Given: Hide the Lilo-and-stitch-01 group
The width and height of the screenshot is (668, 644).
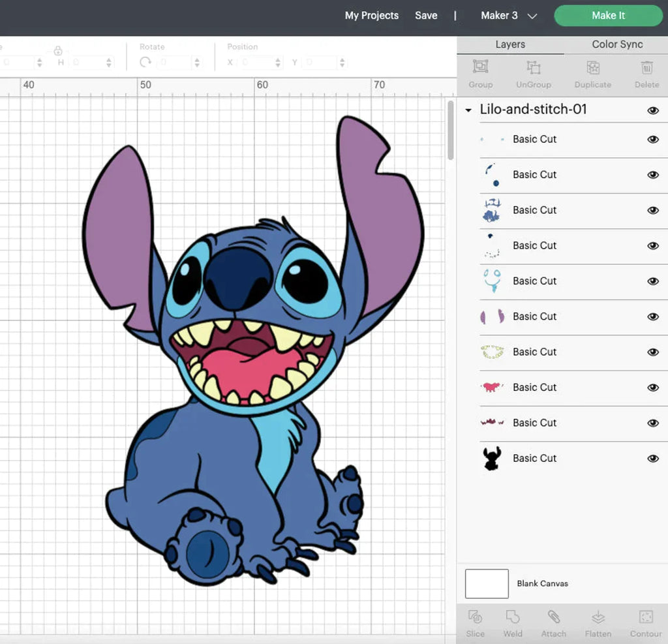Looking at the screenshot, I should point(653,110).
